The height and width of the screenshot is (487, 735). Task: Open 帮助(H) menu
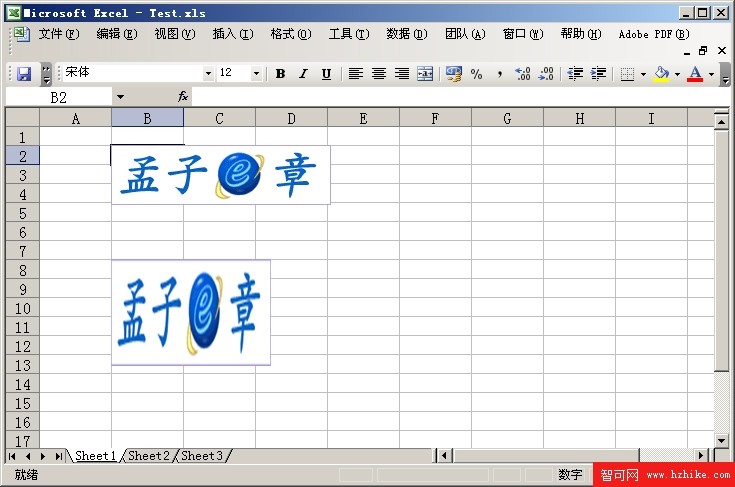[581, 34]
